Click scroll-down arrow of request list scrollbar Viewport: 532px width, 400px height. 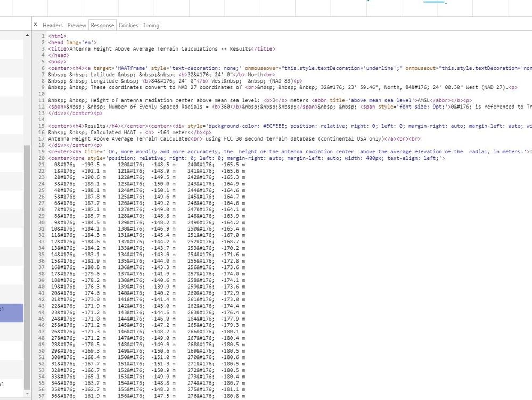coord(27,394)
